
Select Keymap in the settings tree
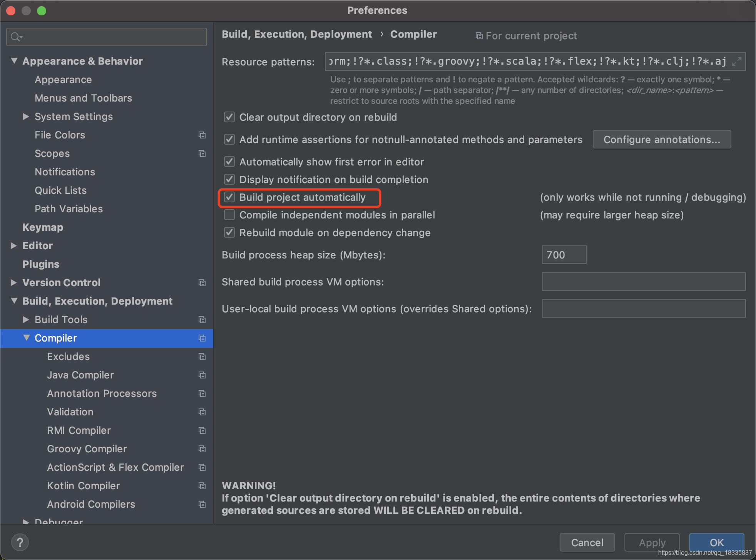[x=43, y=227]
